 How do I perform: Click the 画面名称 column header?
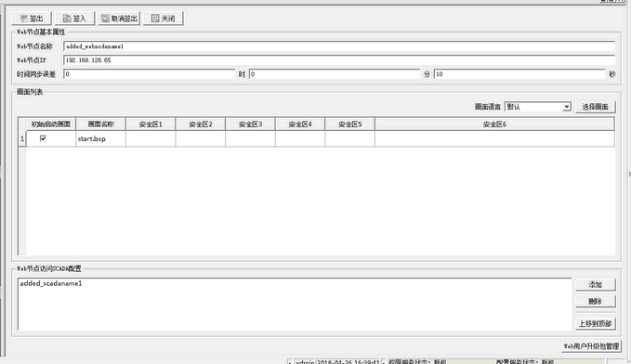click(x=100, y=124)
